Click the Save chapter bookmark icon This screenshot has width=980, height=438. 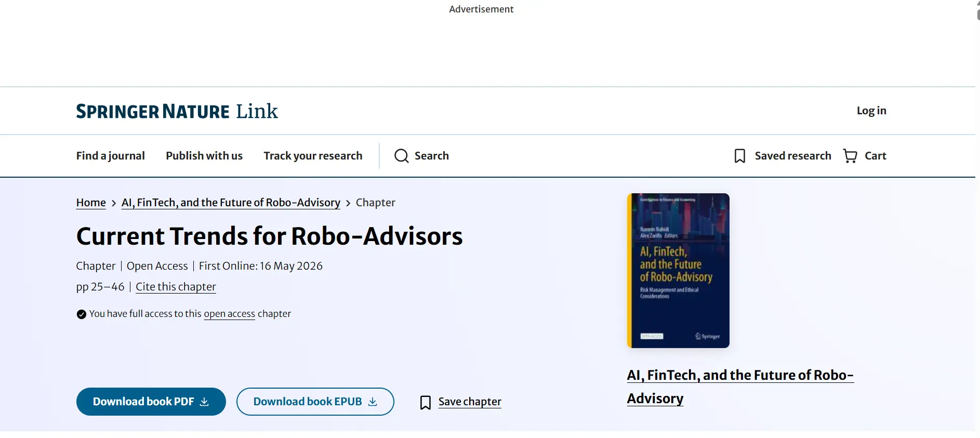425,402
